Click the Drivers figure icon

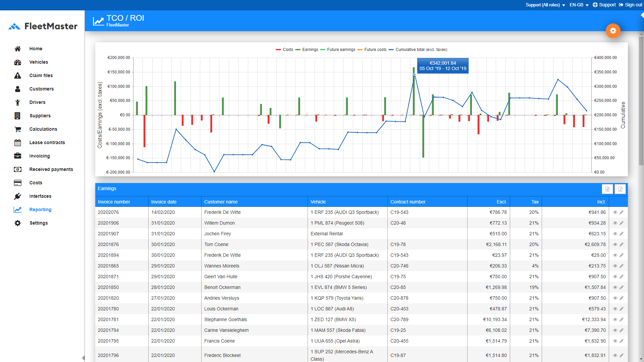point(18,103)
